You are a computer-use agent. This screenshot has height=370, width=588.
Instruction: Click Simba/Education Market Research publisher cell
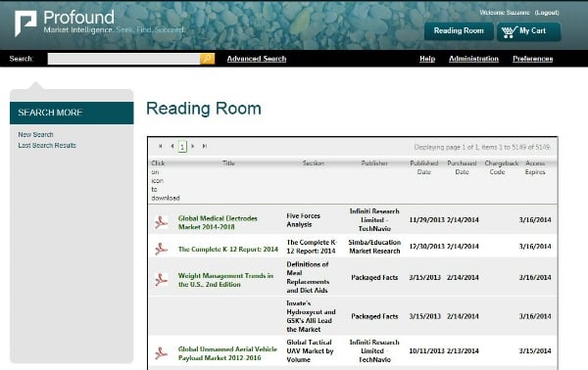click(x=374, y=247)
